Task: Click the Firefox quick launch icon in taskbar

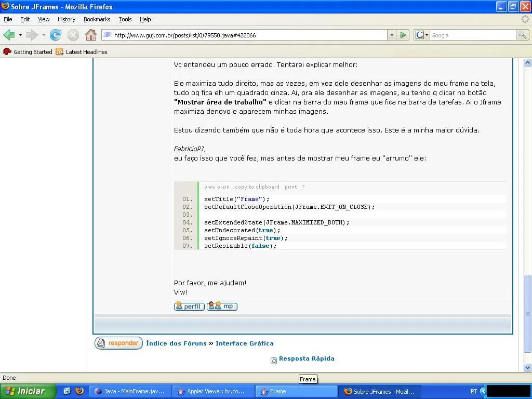Action: (x=79, y=391)
